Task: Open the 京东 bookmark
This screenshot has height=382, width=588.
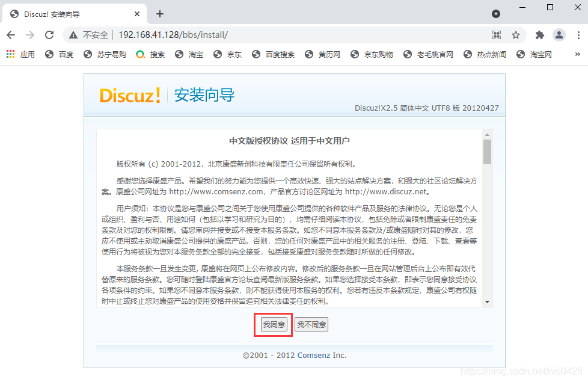Action: (x=228, y=54)
